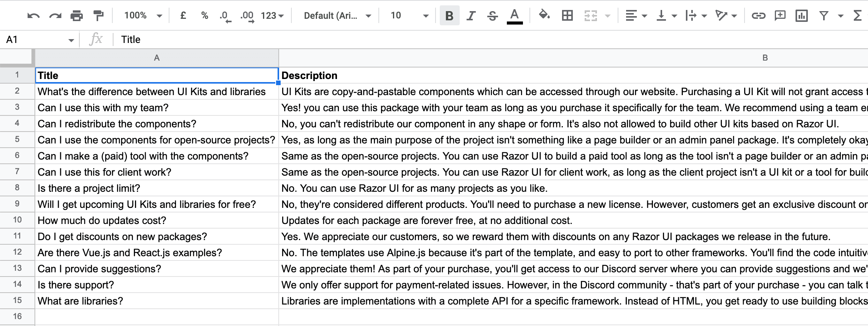Image resolution: width=868 pixels, height=326 pixels.
Task: Toggle Italic formatting button
Action: tap(471, 16)
